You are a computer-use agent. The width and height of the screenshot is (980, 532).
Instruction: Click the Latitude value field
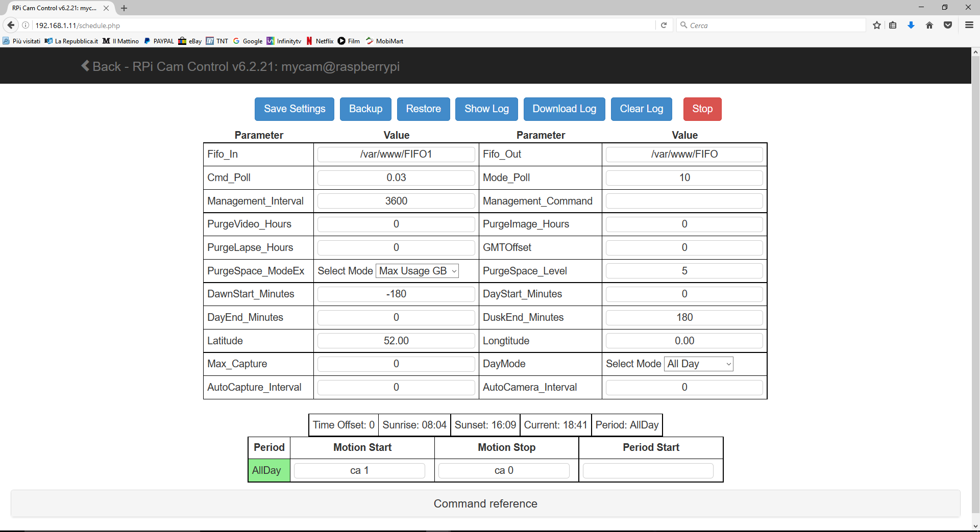(396, 341)
